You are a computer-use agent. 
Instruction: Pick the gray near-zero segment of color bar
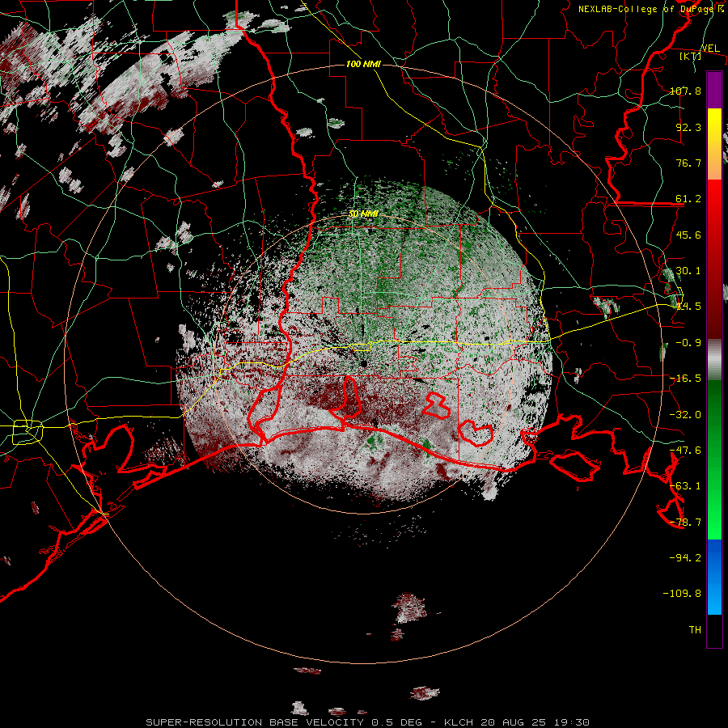point(714,360)
